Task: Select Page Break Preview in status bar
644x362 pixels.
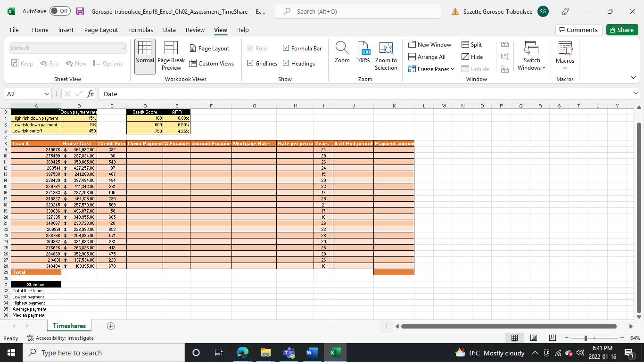Action: [x=552, y=338]
